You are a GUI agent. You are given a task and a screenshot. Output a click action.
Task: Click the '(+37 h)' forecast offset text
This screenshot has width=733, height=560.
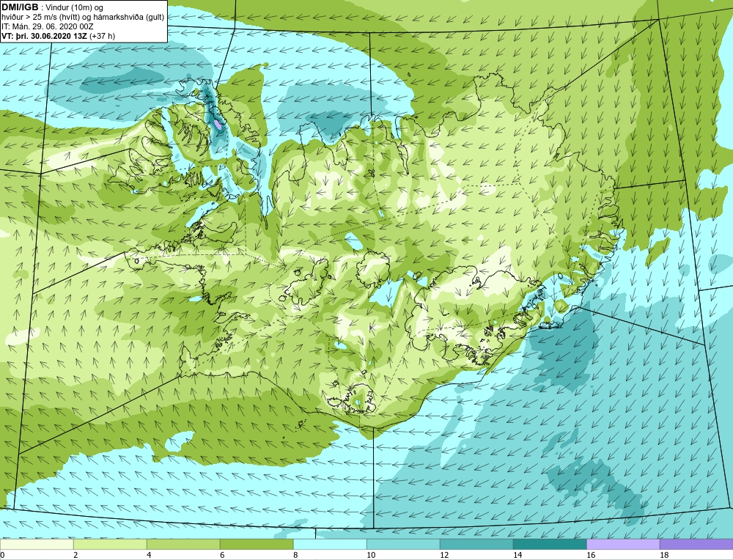(103, 36)
